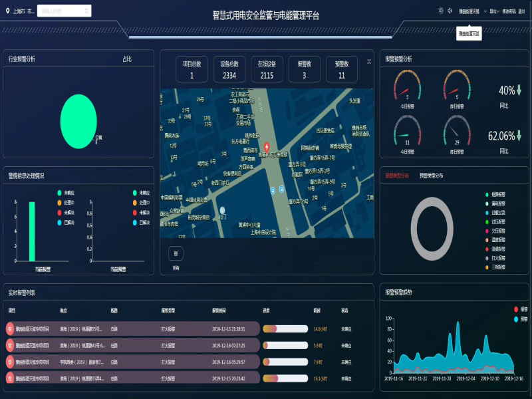532x399 pixels.
Task: Open the 导出 export dropdown
Action: pyautogui.click(x=494, y=11)
